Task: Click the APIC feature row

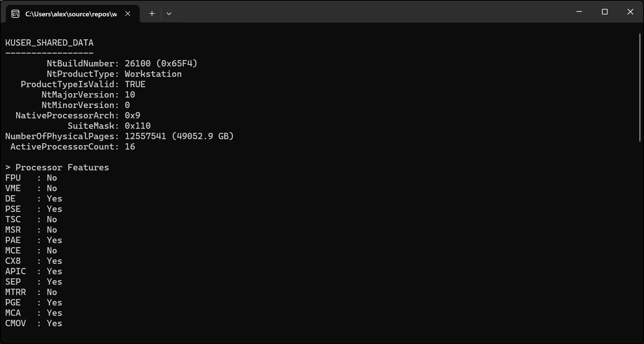Action: [34, 271]
